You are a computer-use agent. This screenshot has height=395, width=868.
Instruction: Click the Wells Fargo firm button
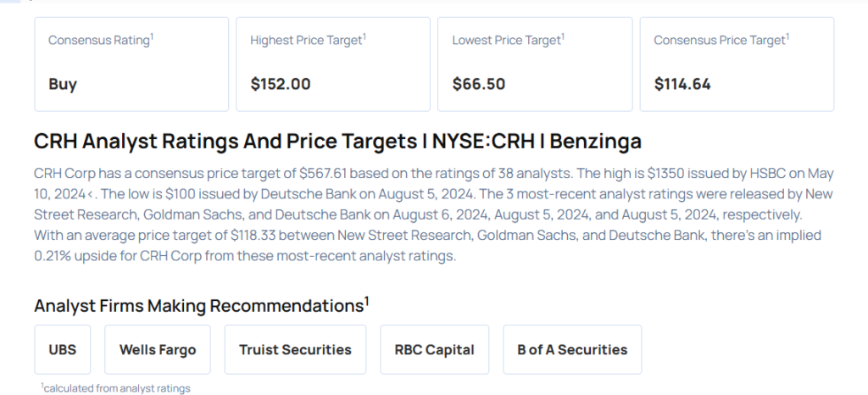point(158,349)
